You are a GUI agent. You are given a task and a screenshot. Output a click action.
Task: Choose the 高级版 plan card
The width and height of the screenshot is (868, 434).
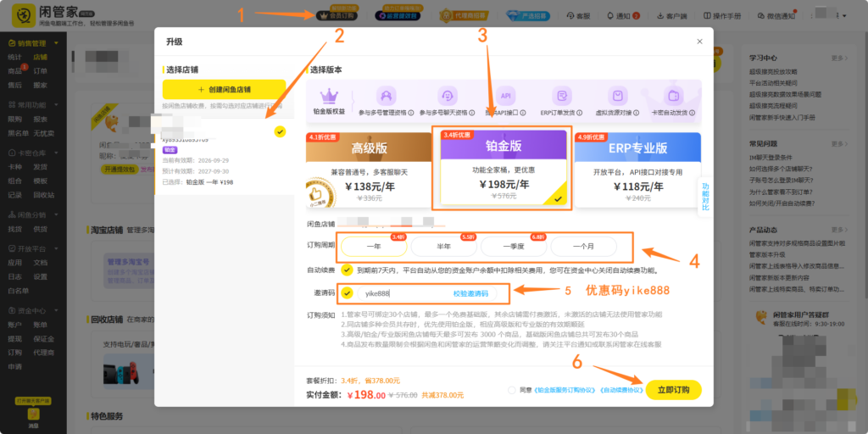click(x=370, y=170)
